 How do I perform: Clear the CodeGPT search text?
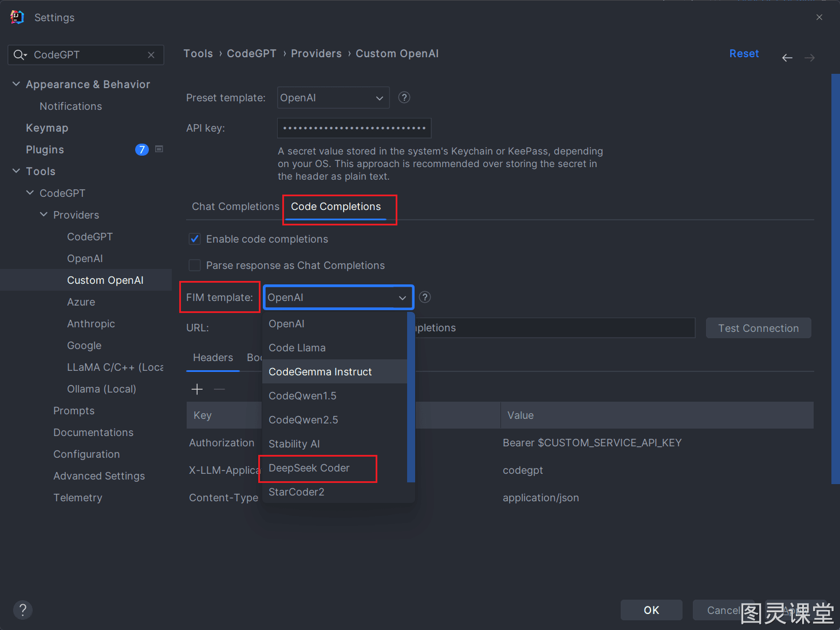tap(151, 55)
